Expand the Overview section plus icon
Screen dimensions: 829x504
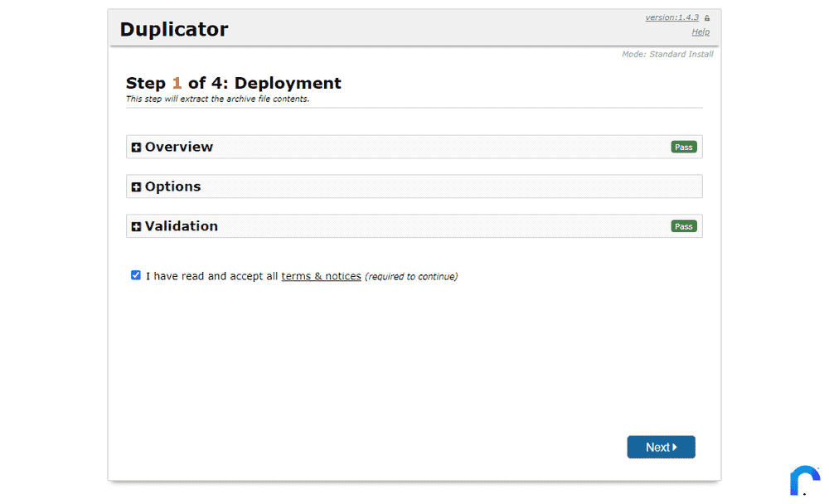(x=136, y=148)
